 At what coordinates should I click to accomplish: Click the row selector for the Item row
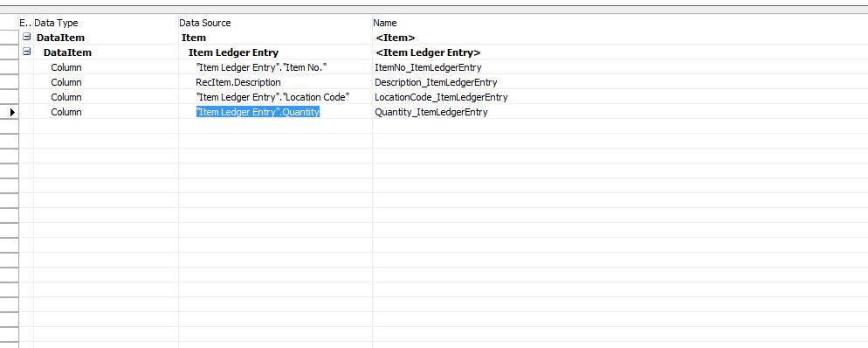10,38
